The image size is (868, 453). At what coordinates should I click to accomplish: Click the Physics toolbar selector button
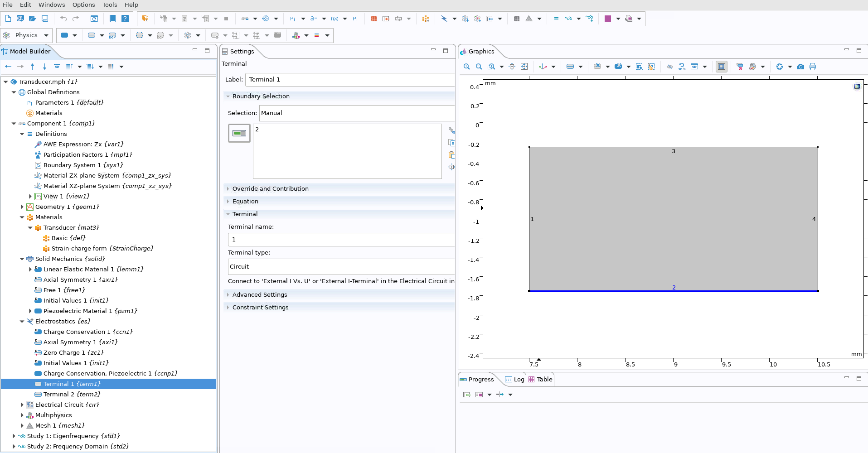click(x=26, y=35)
